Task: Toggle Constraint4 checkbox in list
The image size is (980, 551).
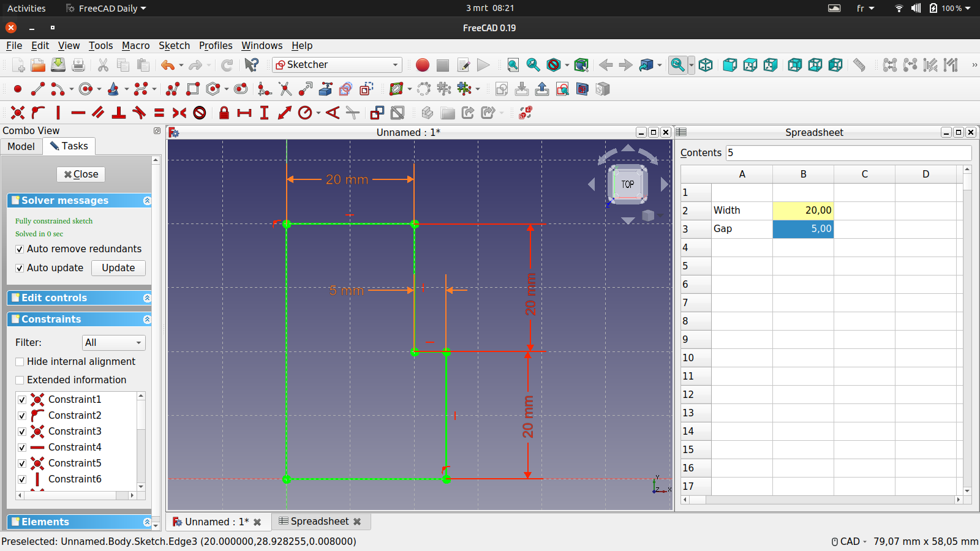Action: pos(22,448)
